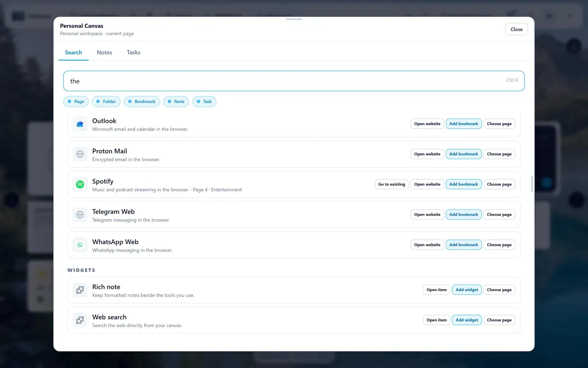Screen dimensions: 588x368
Task: Click the 'Telegram Web' result title
Action: coord(114,211)
